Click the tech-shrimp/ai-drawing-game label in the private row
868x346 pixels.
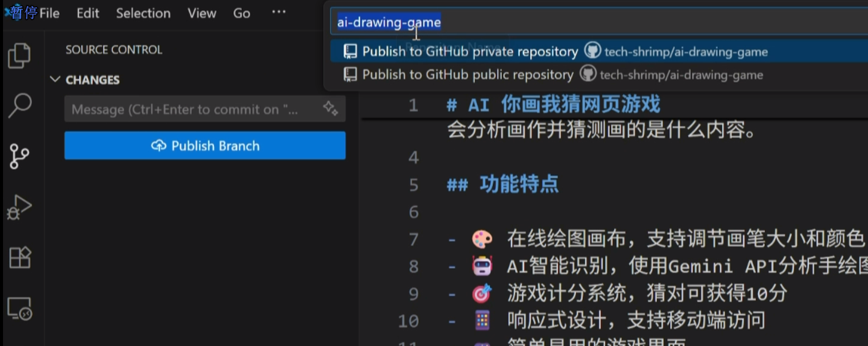tap(686, 52)
